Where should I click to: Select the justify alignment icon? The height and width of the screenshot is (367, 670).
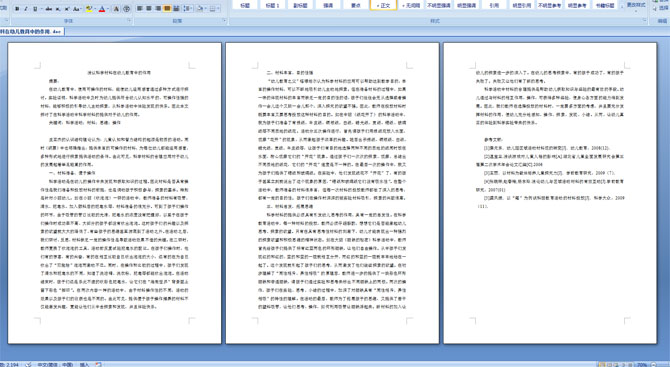pyautogui.click(x=167, y=9)
